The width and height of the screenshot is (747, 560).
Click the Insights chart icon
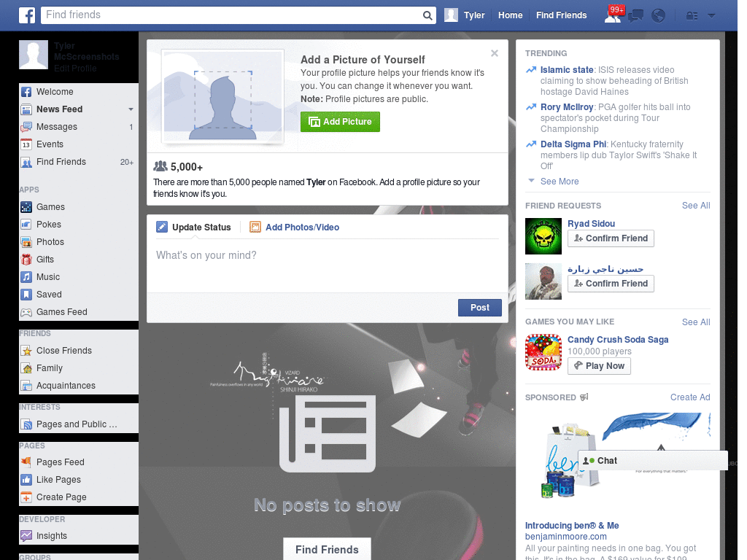[x=26, y=536]
